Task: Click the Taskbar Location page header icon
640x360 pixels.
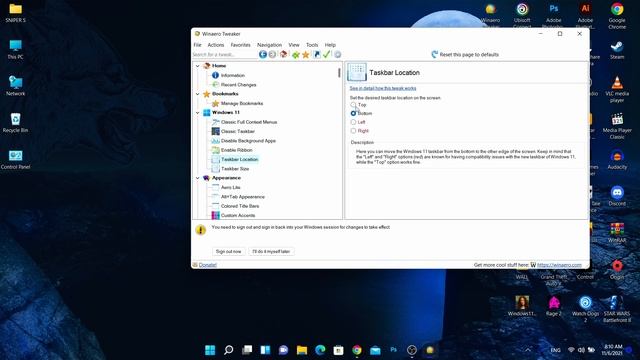Action: click(357, 72)
